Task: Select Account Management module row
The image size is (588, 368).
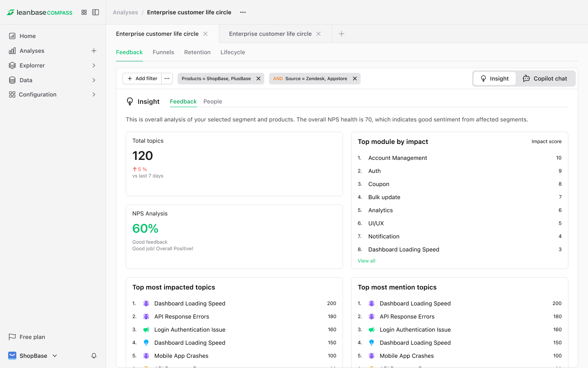Action: coord(398,158)
